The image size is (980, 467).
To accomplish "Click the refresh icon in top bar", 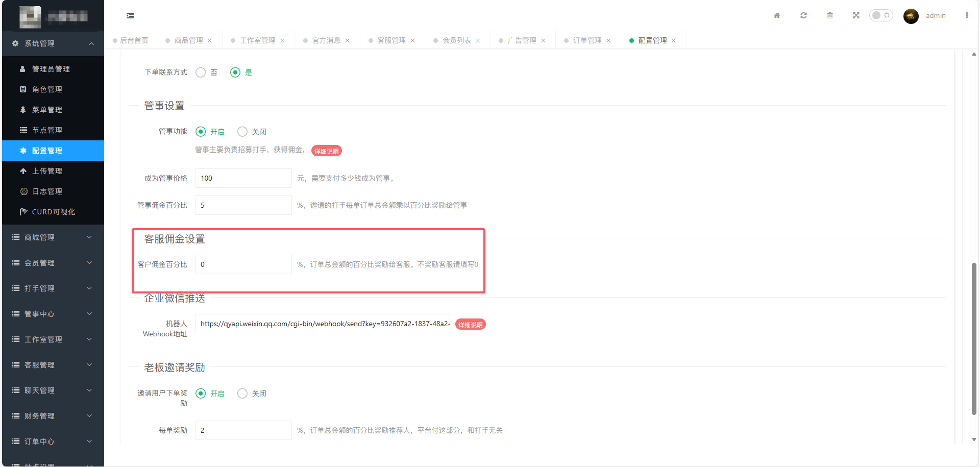I will click(x=803, y=15).
